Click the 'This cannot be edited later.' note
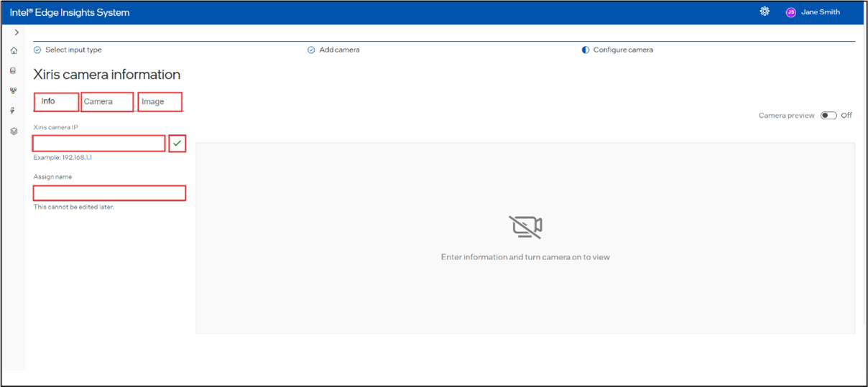The image size is (868, 387). coord(73,207)
